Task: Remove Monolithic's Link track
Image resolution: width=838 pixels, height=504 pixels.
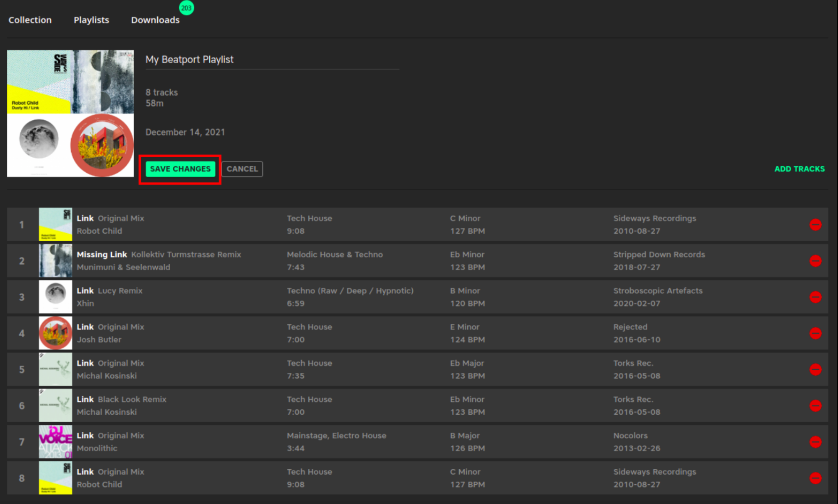Action: (815, 442)
